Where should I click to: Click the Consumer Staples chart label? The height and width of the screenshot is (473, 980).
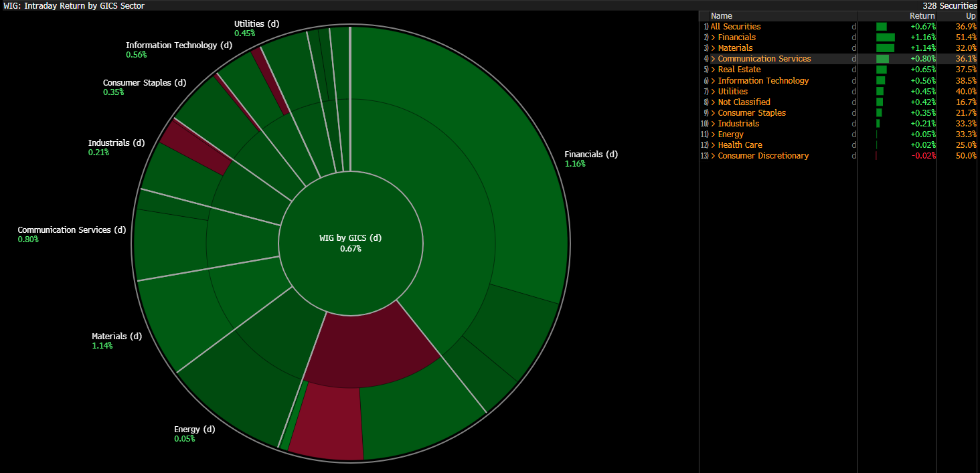point(144,83)
